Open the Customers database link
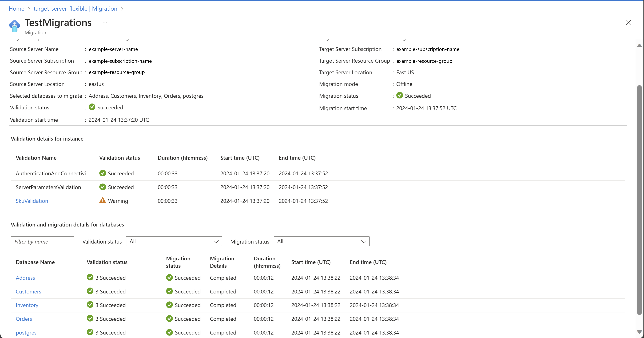644x338 pixels. pyautogui.click(x=28, y=292)
